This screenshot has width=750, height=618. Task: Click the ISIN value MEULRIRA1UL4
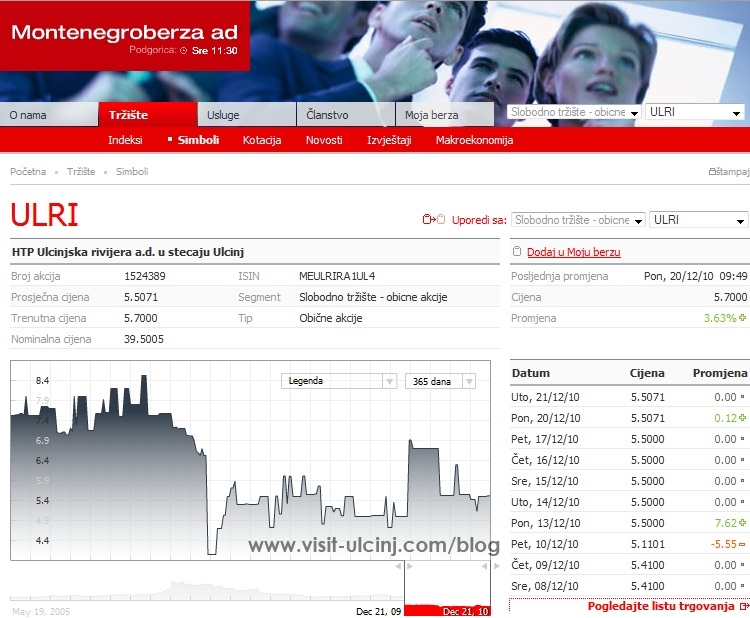(x=337, y=276)
